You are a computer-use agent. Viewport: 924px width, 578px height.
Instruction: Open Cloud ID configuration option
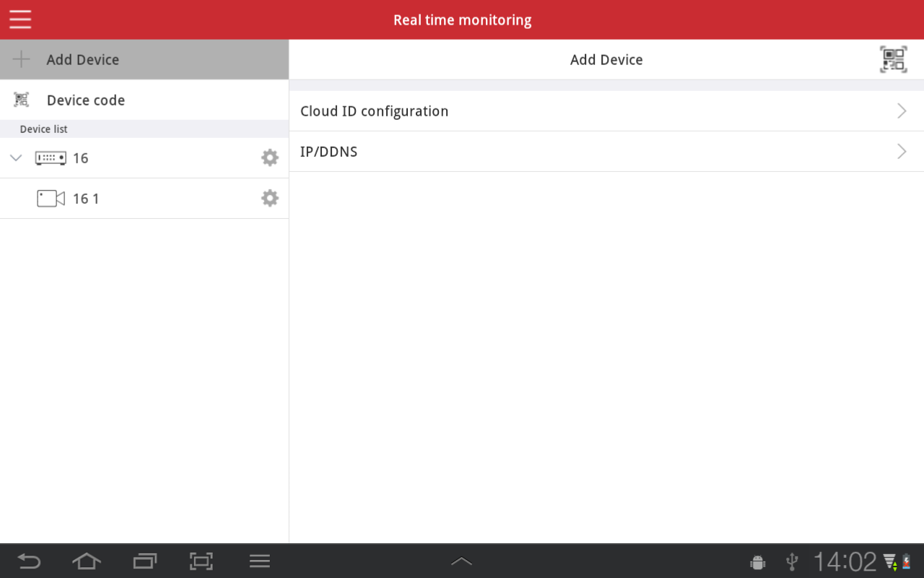point(606,111)
